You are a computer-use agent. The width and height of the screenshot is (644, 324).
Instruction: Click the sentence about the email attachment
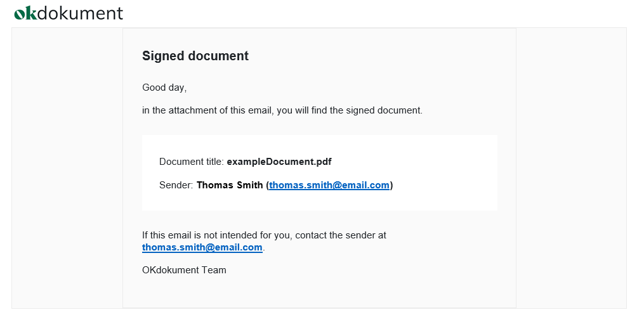coord(282,110)
